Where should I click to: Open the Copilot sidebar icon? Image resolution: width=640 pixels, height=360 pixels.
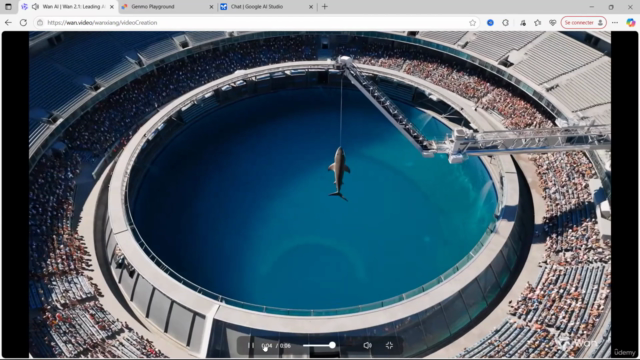pyautogui.click(x=631, y=22)
